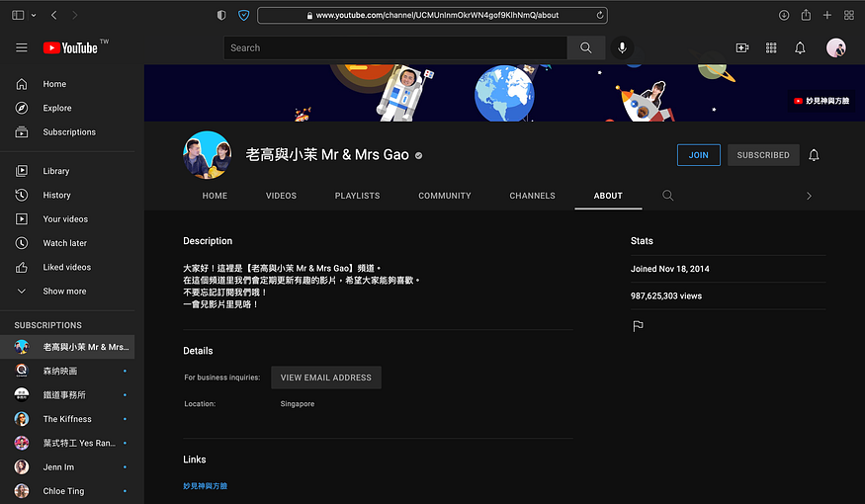This screenshot has height=504, width=865.
Task: Click the channel tabs right chevron
Action: click(x=809, y=196)
